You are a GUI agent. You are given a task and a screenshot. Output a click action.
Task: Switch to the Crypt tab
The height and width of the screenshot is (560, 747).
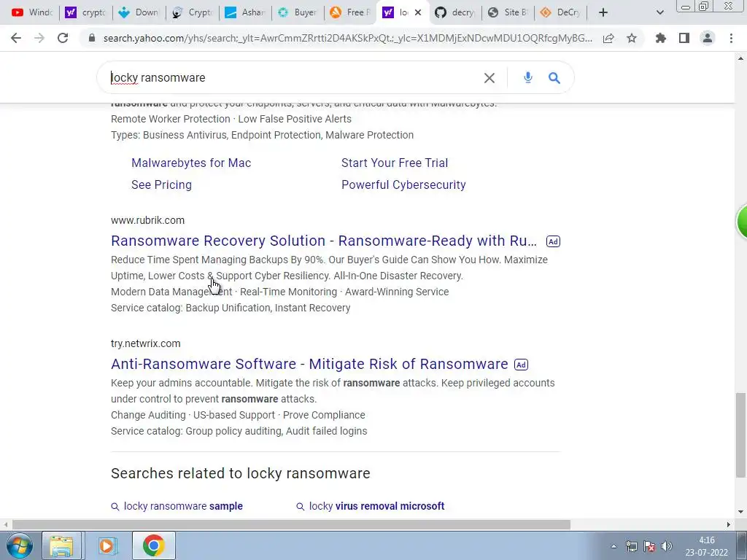click(193, 12)
